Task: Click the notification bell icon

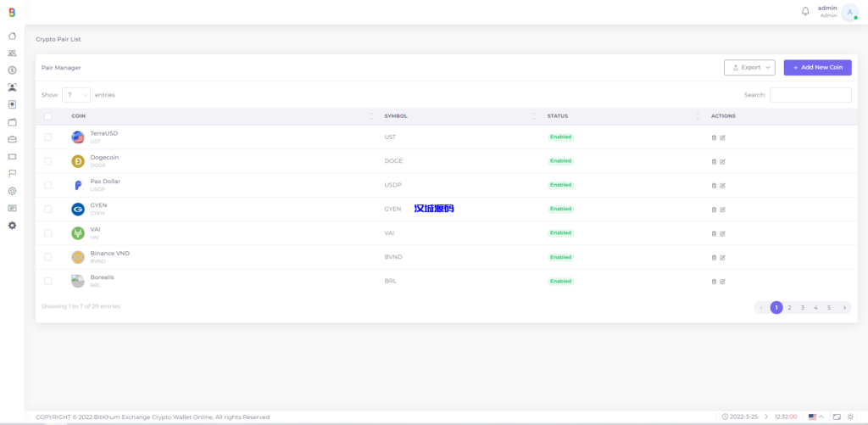Action: (805, 11)
